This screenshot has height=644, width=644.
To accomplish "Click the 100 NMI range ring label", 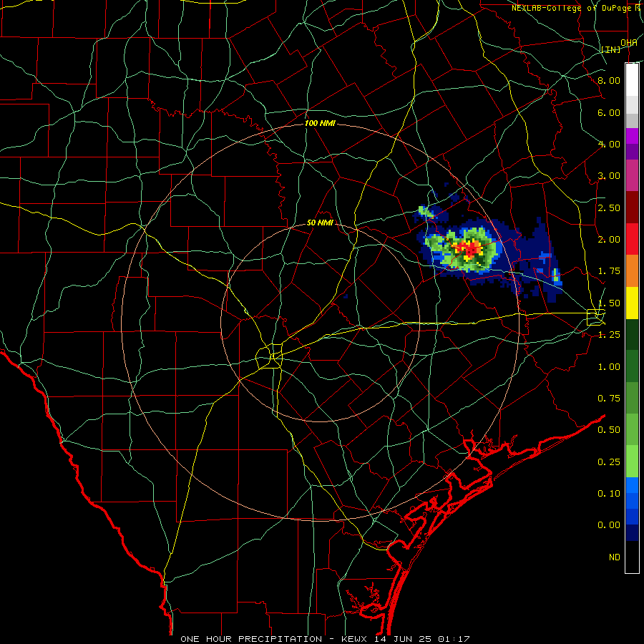I will pyautogui.click(x=320, y=123).
